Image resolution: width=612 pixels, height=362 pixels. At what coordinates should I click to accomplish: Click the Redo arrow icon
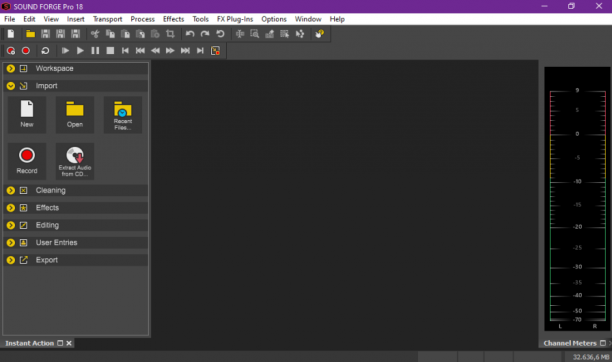point(205,34)
